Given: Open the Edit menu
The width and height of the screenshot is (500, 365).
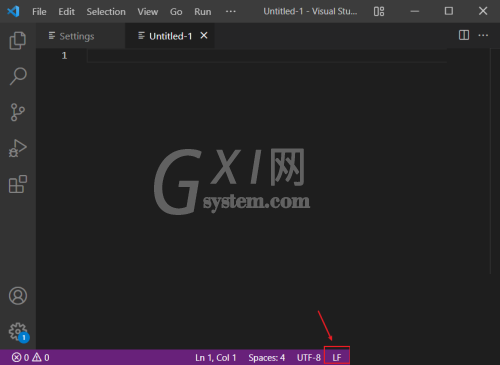Looking at the screenshot, I should pos(66,12).
